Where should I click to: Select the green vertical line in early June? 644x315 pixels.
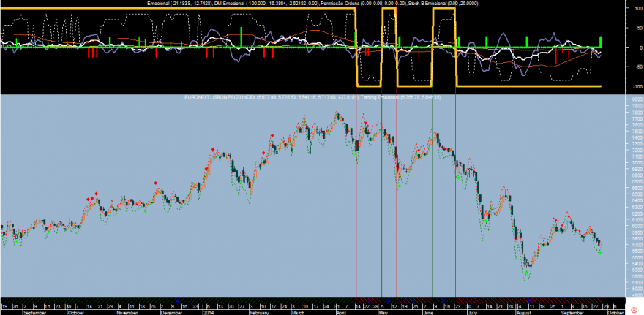coord(433,195)
